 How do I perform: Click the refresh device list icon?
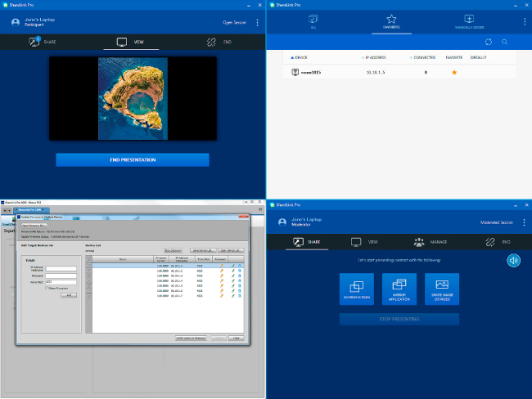[x=489, y=42]
